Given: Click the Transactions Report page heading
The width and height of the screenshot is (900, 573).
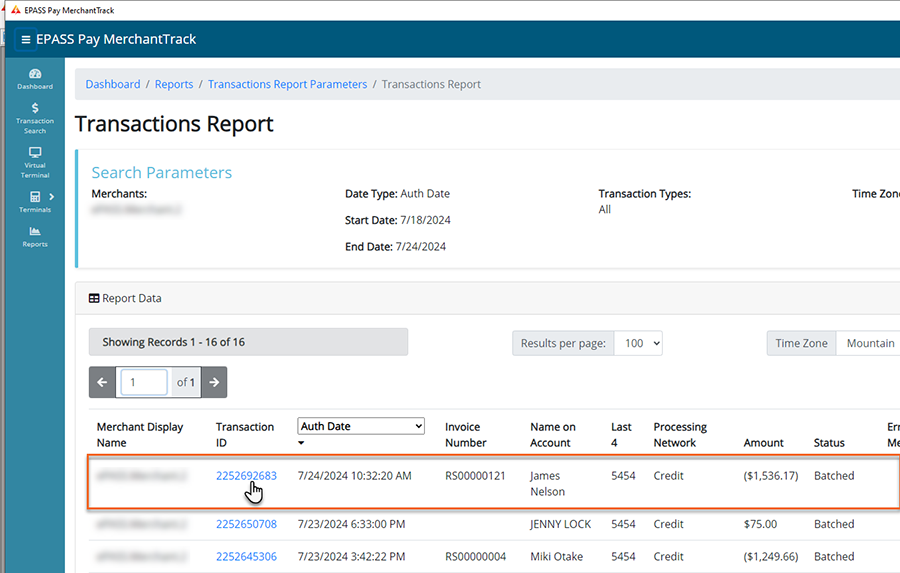Looking at the screenshot, I should (x=174, y=124).
